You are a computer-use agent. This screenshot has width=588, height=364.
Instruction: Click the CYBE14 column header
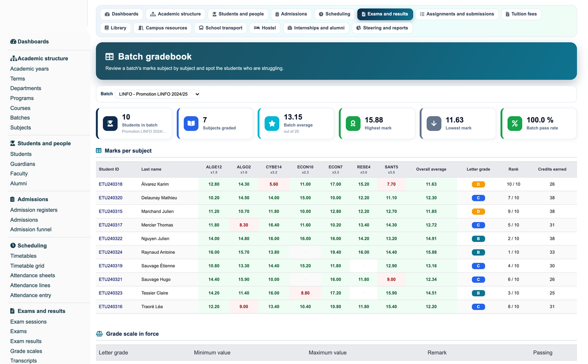[274, 170]
